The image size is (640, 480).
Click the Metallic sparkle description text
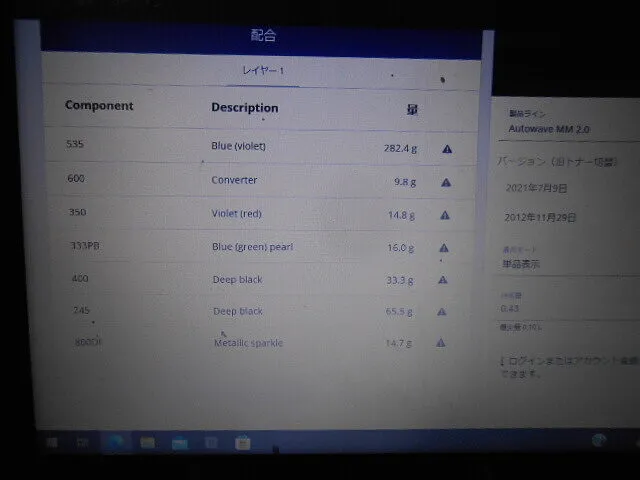point(248,343)
